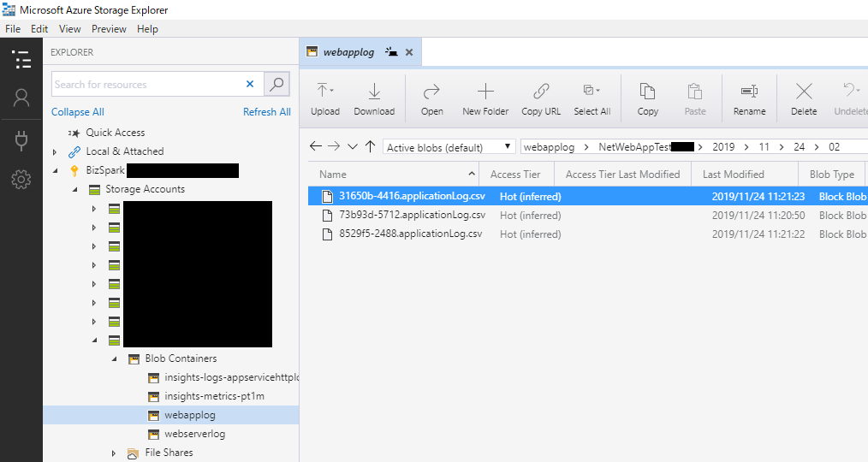This screenshot has height=462, width=868.
Task: Select insights-logs-appservicehttplogs container
Action: (x=231, y=377)
